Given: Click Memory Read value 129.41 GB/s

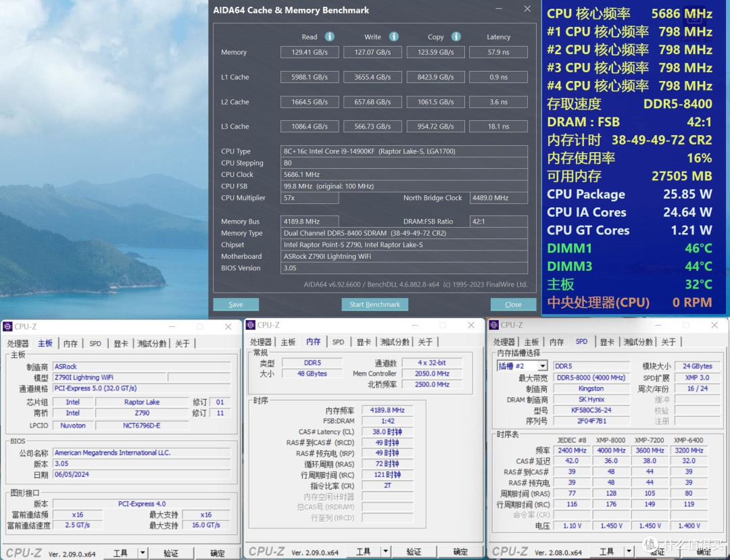Looking at the screenshot, I should pyautogui.click(x=310, y=52).
